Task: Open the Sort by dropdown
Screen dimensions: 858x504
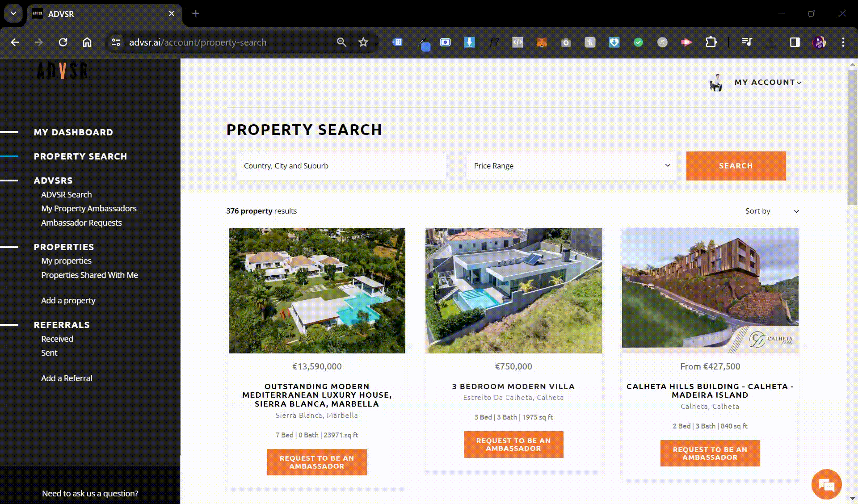Action: pos(772,211)
